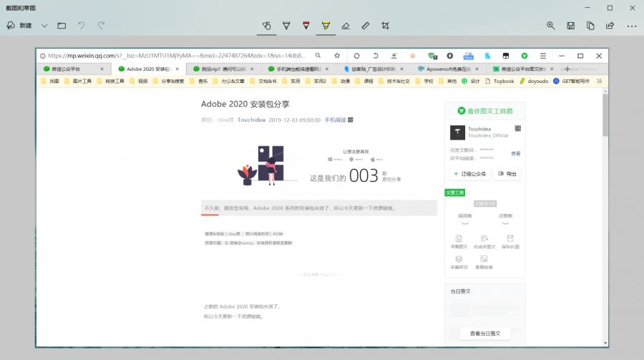Click the QR code icon beside Touchidea
644x360 pixels.
click(518, 129)
